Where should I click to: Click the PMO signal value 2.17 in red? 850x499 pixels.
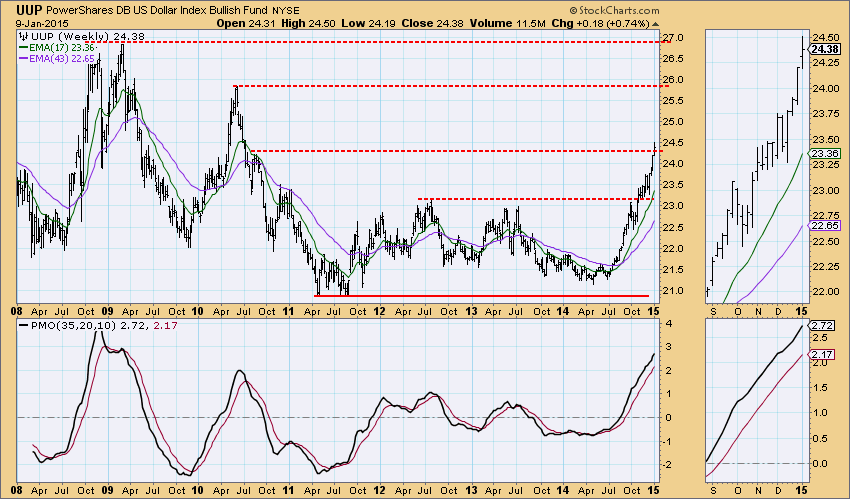tap(164, 326)
